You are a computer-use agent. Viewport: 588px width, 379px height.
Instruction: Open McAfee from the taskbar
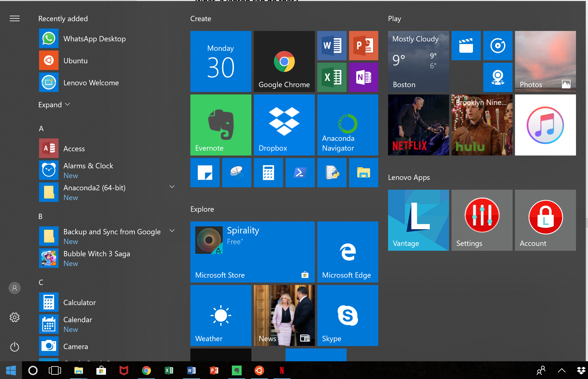[x=124, y=370]
